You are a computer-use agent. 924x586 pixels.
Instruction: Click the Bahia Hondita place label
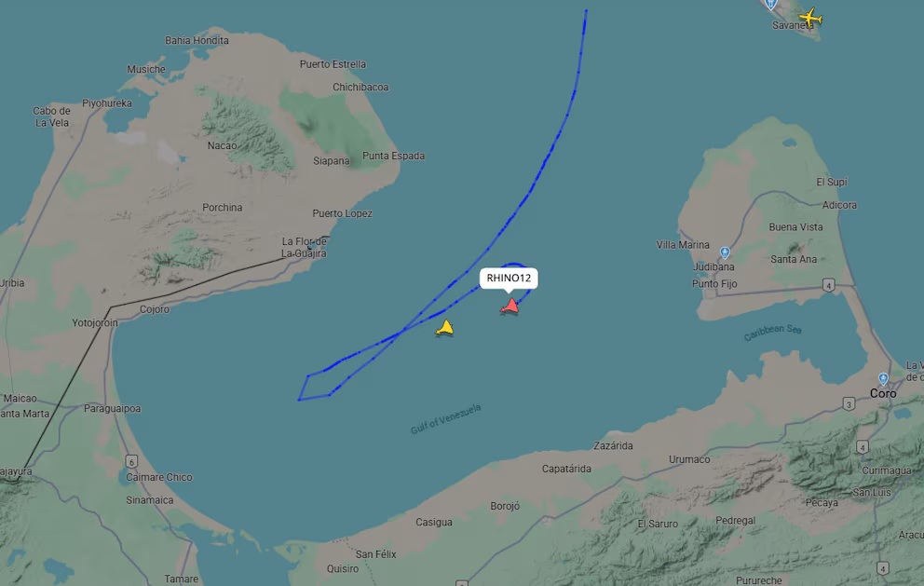[x=197, y=40]
